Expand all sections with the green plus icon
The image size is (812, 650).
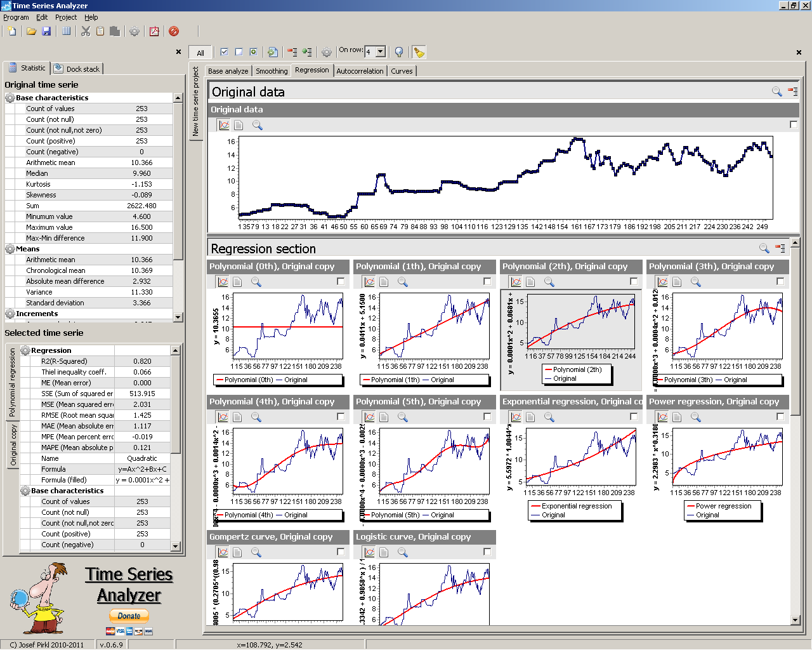pos(307,52)
